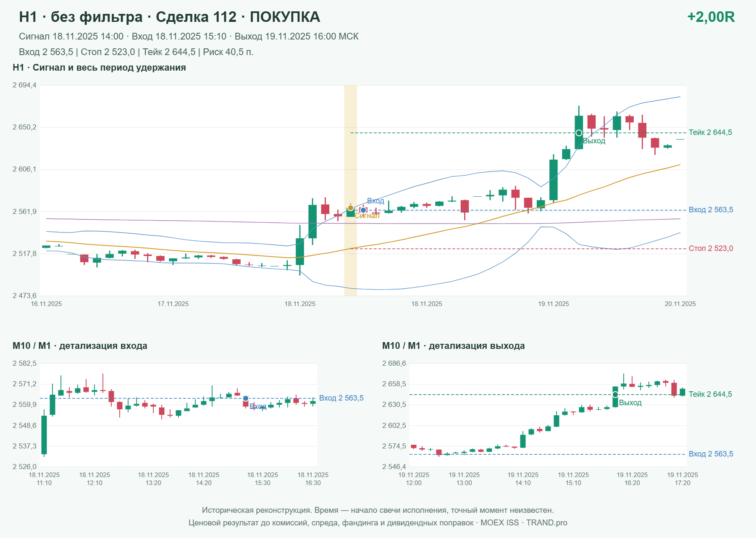Click the footer line ending 'MOEX ISS · TRAND.pro'
Image resolution: width=756 pixels, height=538 pixels.
pos(378,523)
